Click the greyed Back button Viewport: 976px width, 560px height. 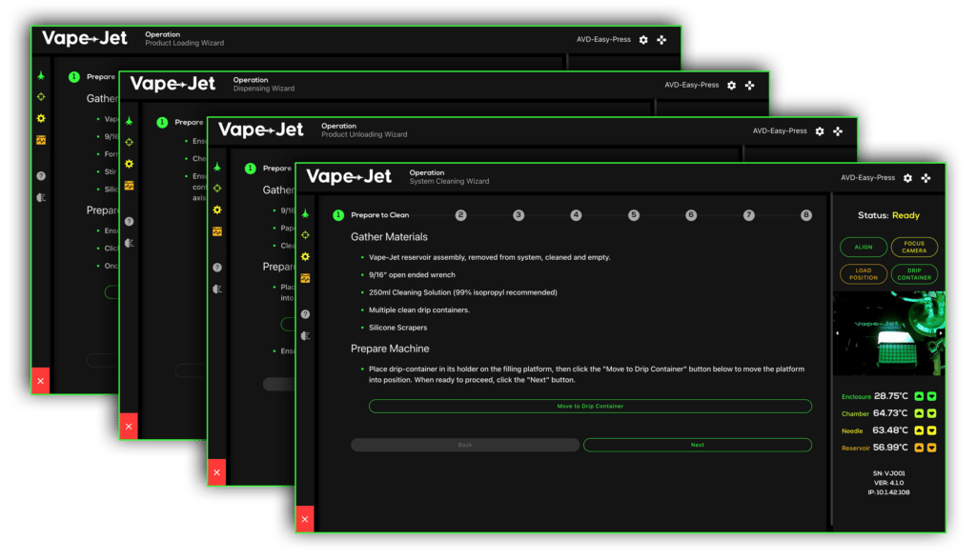[465, 445]
